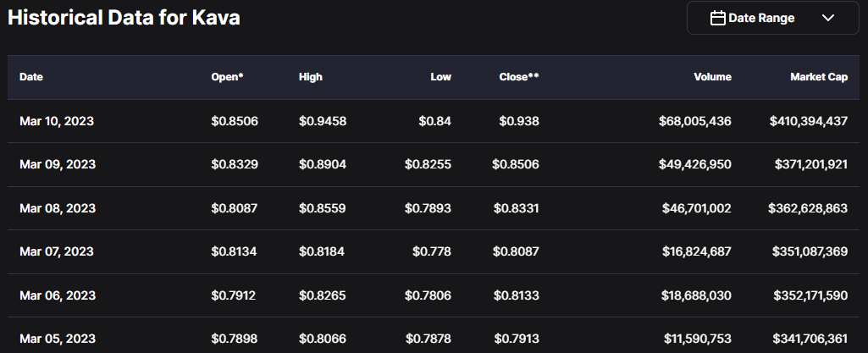The image size is (868, 353).
Task: Click the Mar 07, 2023 row date
Action: coord(57,251)
